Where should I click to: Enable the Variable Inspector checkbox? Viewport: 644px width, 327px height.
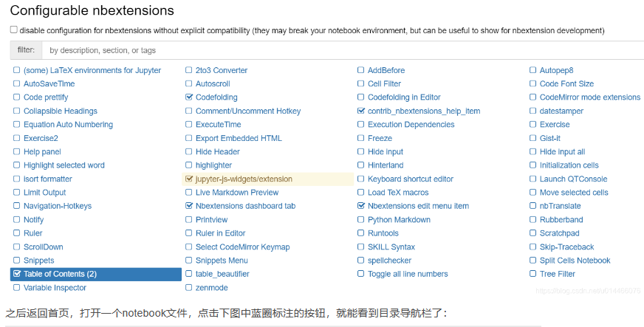pos(17,288)
